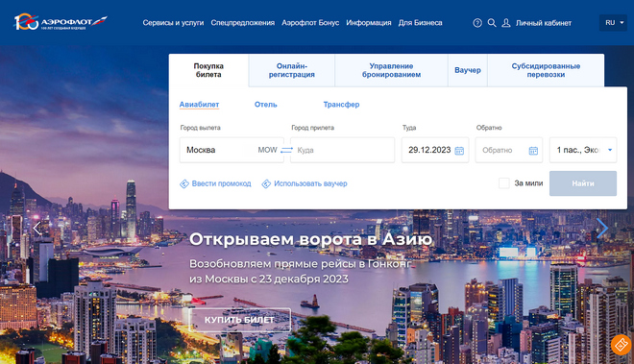
Task: Click the user profile icon
Action: click(506, 23)
